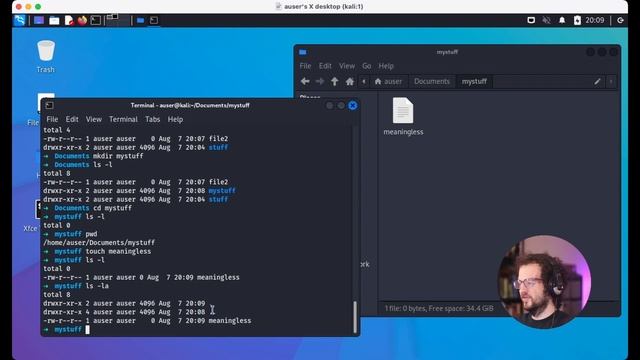
Task: Open Go menu in file manager
Action: (x=367, y=66)
